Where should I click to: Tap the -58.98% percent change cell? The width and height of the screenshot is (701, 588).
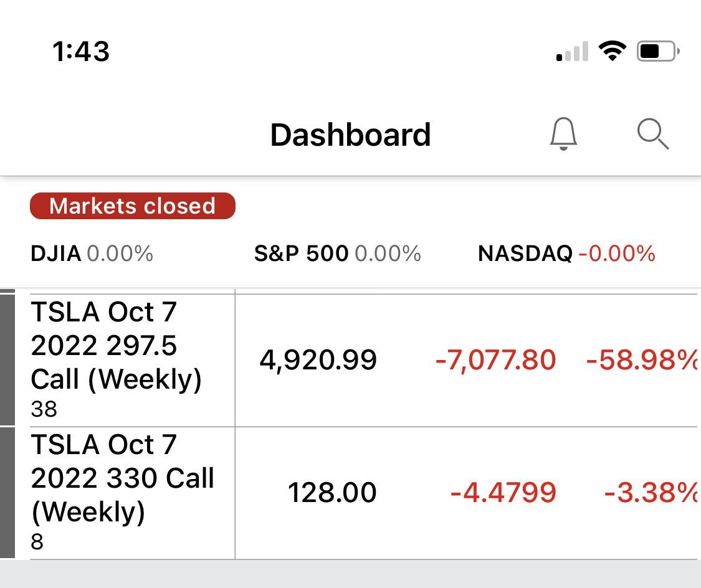pyautogui.click(x=642, y=360)
